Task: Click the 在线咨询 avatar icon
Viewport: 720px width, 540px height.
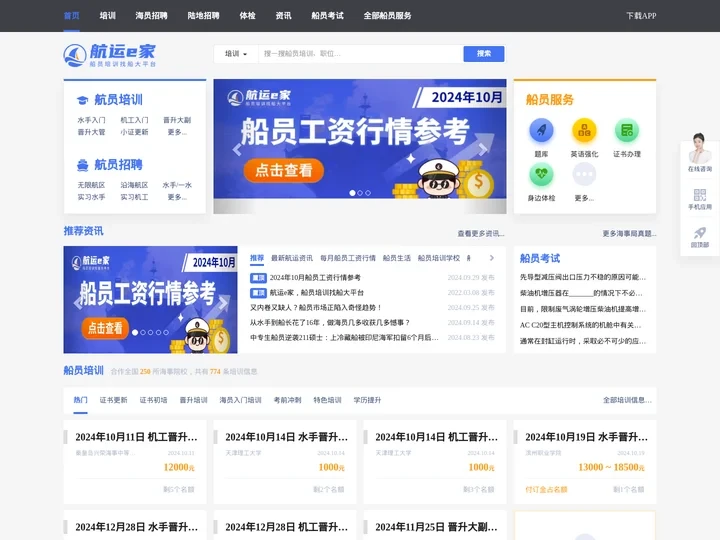Action: click(699, 148)
